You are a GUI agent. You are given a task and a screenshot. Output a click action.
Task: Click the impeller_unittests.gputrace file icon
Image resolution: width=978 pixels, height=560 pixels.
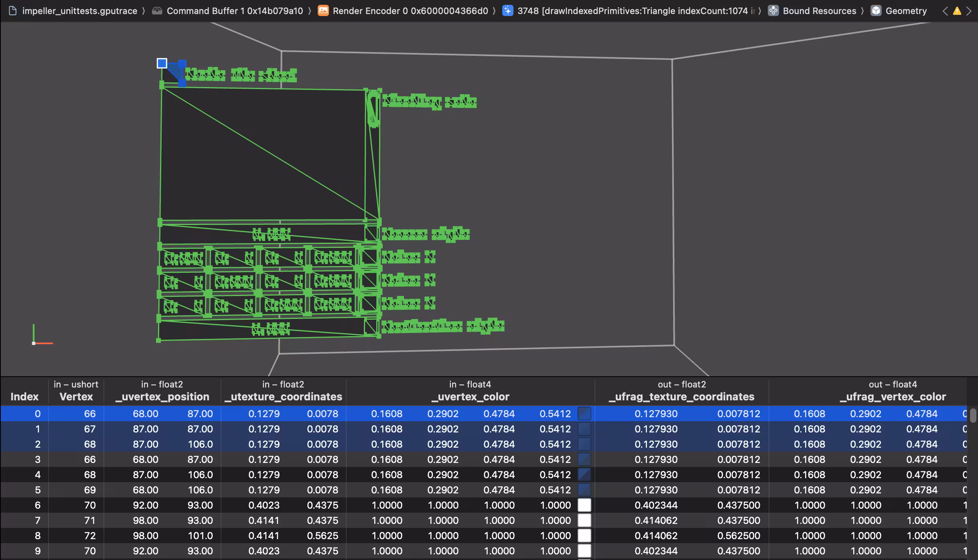13,11
